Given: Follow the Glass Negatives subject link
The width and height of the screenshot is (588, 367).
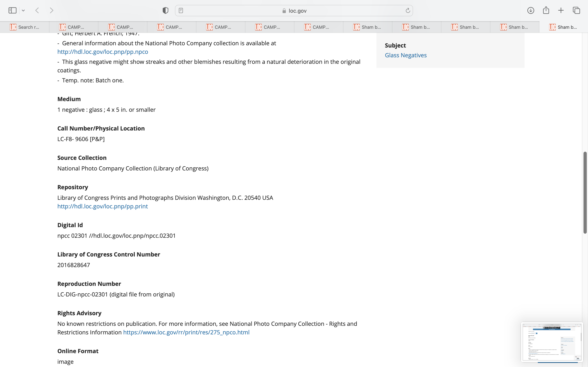Looking at the screenshot, I should 405,55.
